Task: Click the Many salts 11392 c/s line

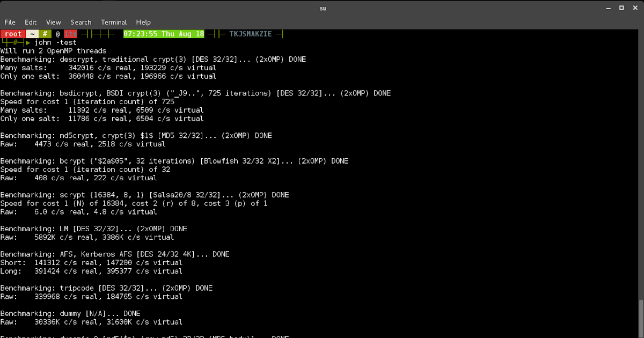Action: tap(102, 110)
